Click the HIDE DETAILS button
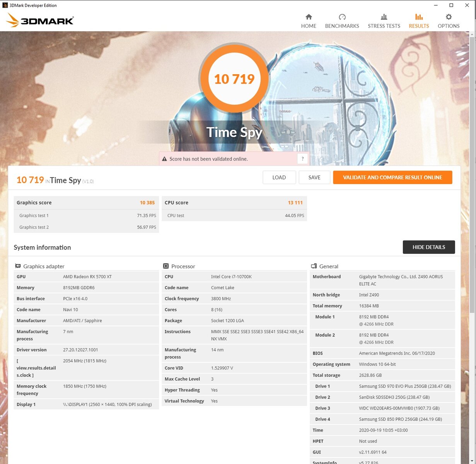476x464 pixels. 429,247
